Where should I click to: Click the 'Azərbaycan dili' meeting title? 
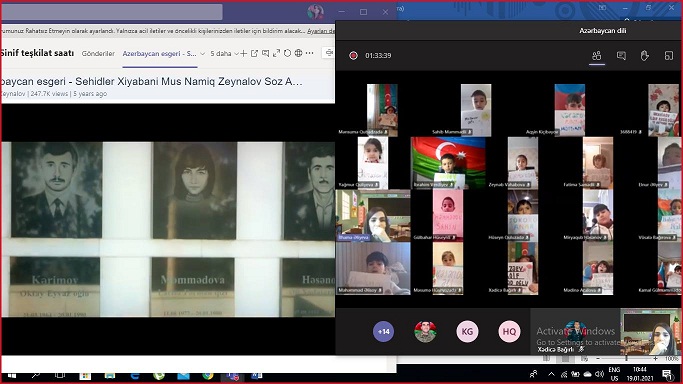(x=602, y=31)
